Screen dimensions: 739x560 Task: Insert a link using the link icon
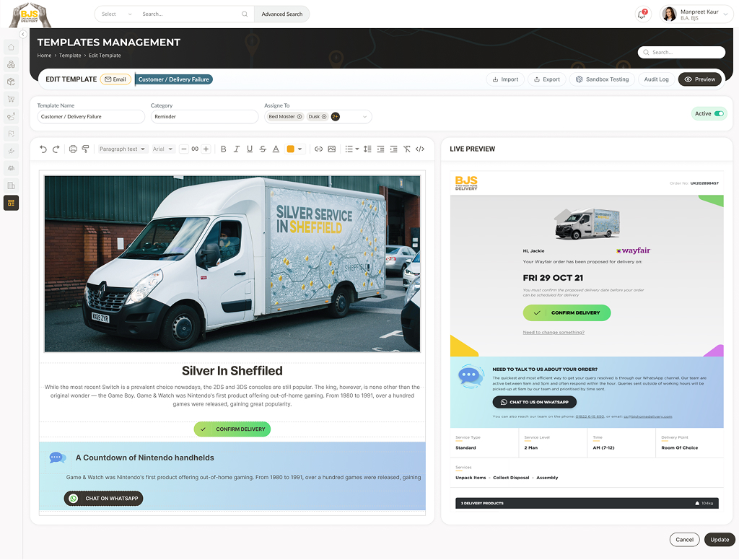(x=318, y=149)
